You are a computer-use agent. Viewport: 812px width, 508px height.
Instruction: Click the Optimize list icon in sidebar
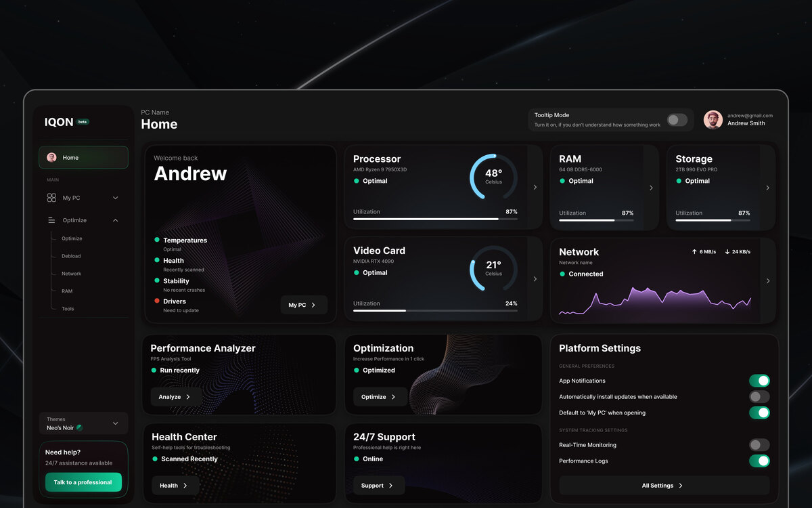(x=51, y=220)
